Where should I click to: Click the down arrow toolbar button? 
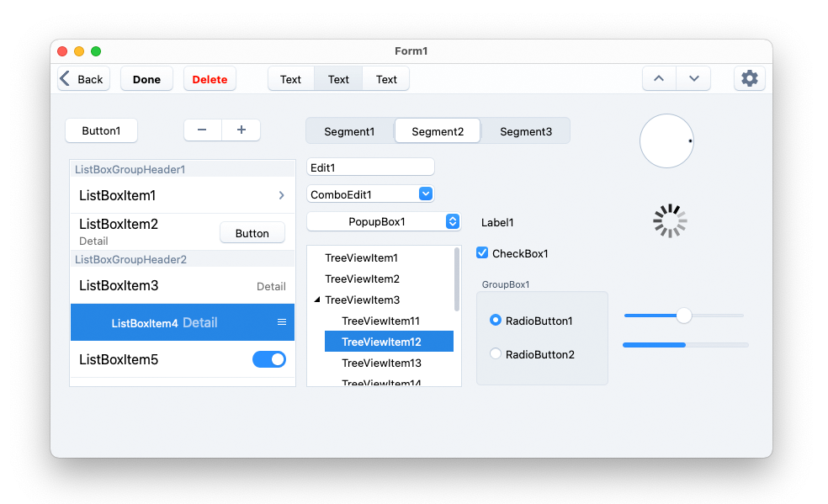(x=693, y=78)
